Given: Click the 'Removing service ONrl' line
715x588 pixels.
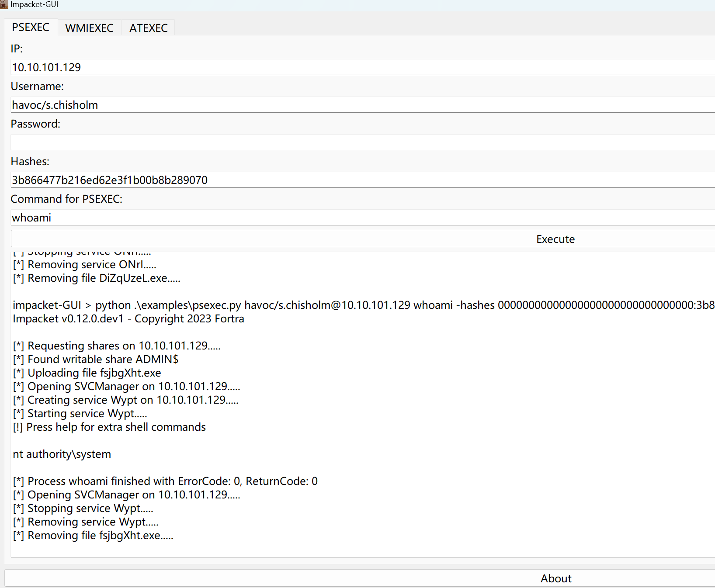Looking at the screenshot, I should (85, 265).
